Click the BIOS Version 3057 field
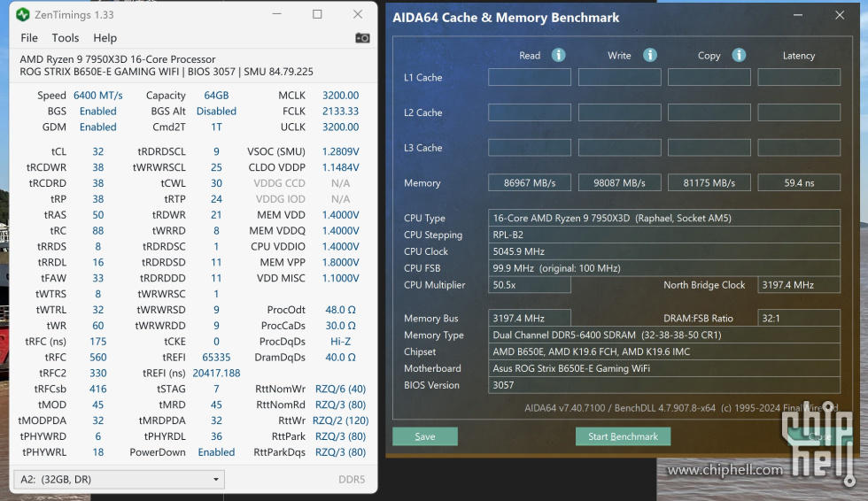Image resolution: width=868 pixels, height=501 pixels. [664, 385]
